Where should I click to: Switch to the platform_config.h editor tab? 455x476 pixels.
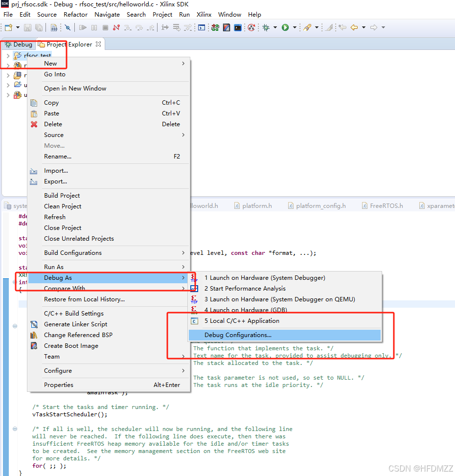317,206
